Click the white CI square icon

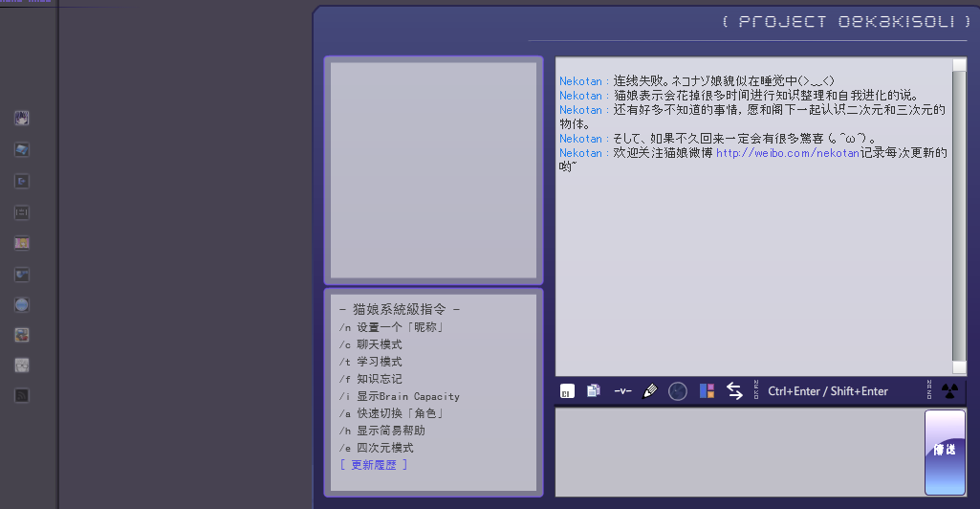tap(567, 391)
